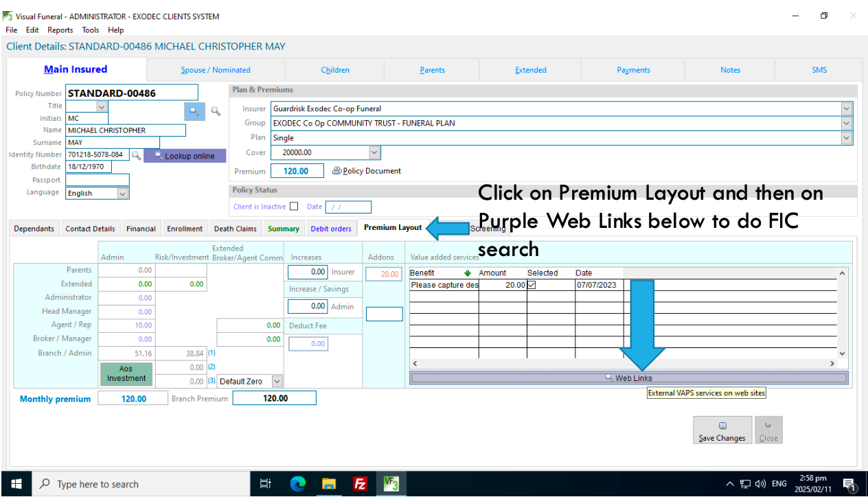Click the Birthdate field
The width and height of the screenshot is (868, 497).
pos(89,167)
